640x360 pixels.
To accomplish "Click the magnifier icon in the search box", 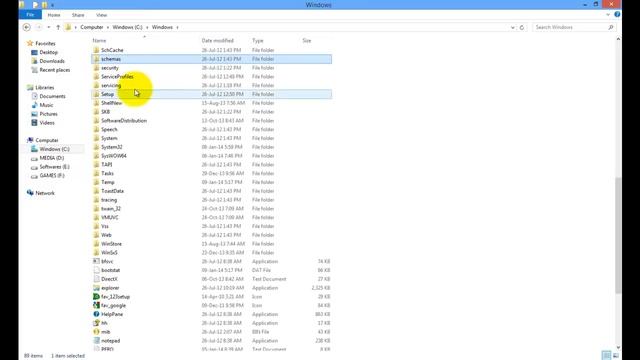I will click(611, 27).
